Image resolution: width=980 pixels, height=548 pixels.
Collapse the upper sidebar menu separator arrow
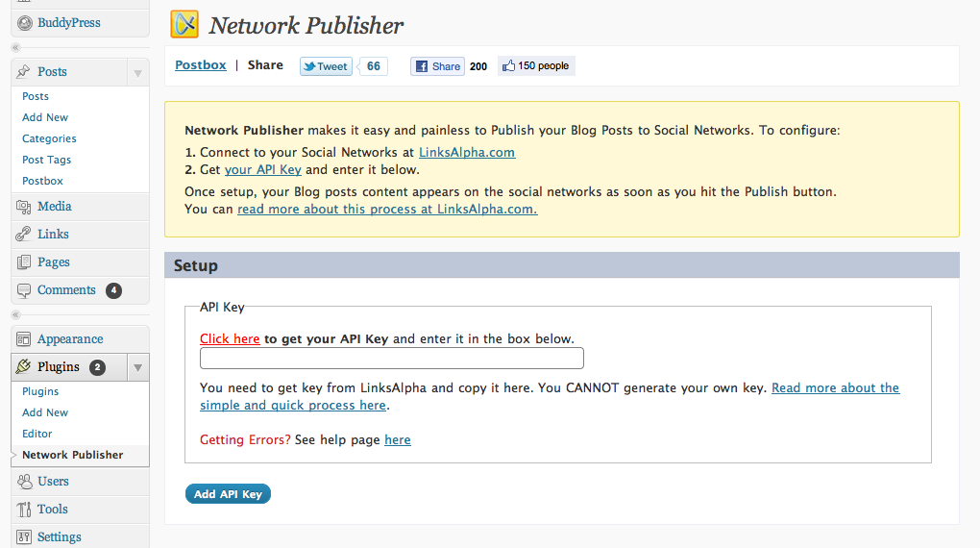[x=16, y=47]
